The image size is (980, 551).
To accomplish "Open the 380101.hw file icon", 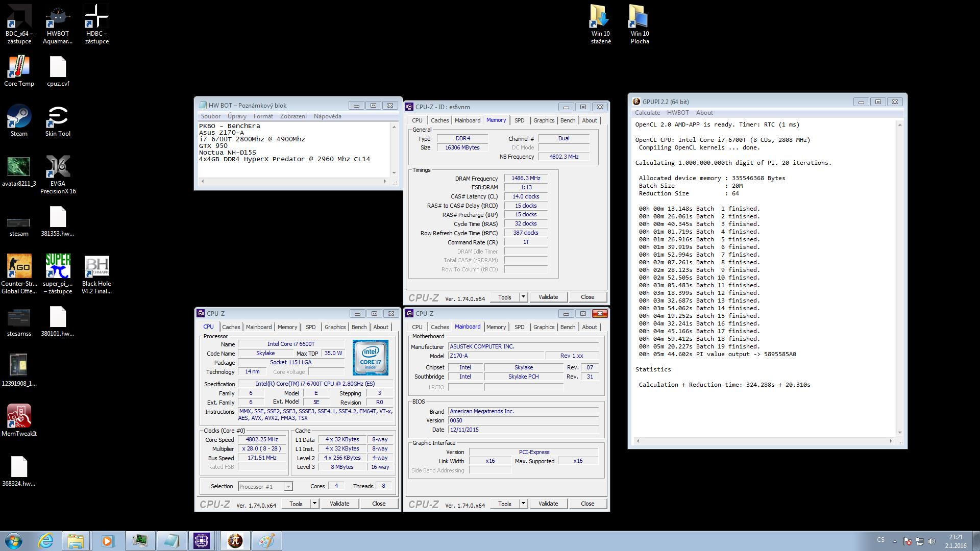I will pos(58,321).
